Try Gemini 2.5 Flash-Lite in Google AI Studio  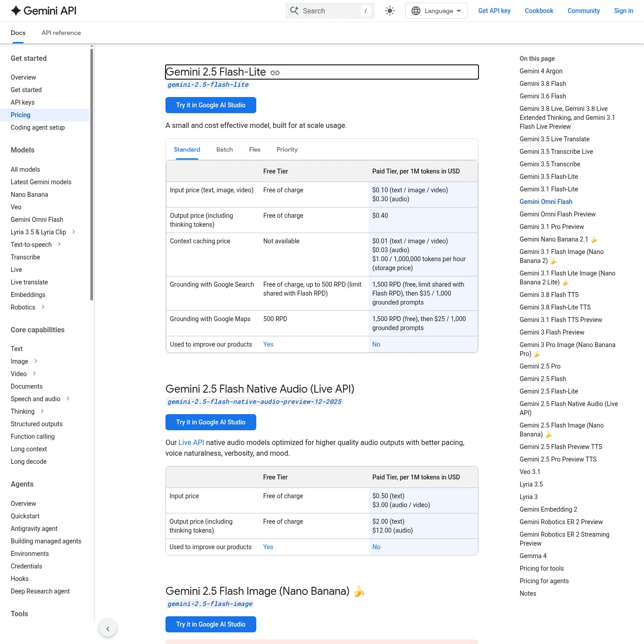coord(211,105)
